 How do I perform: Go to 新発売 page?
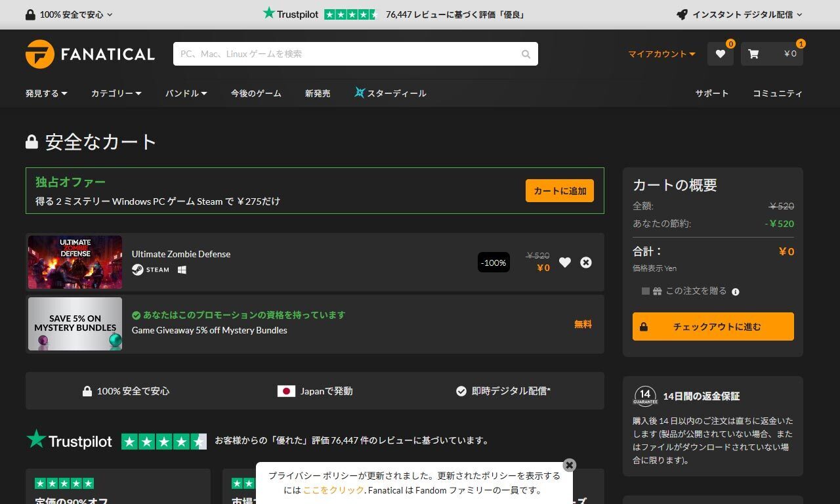click(318, 93)
